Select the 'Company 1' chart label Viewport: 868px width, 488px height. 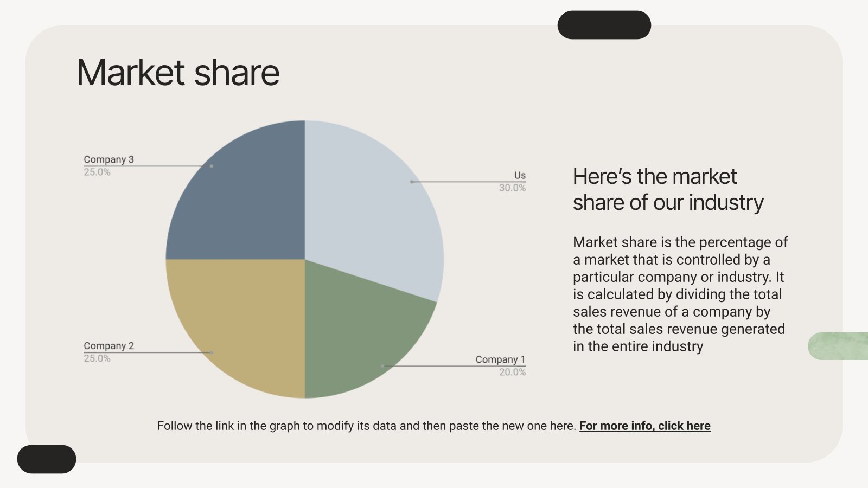500,359
